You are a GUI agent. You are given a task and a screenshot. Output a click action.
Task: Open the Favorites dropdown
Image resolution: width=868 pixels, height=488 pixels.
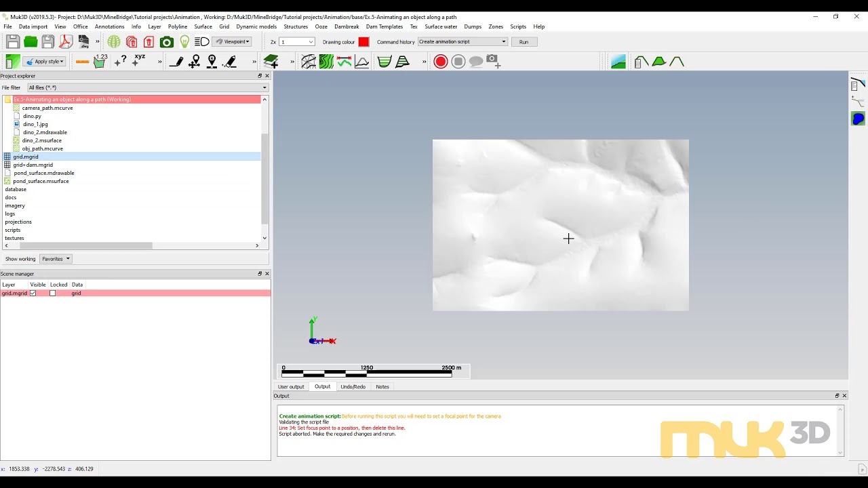point(56,259)
